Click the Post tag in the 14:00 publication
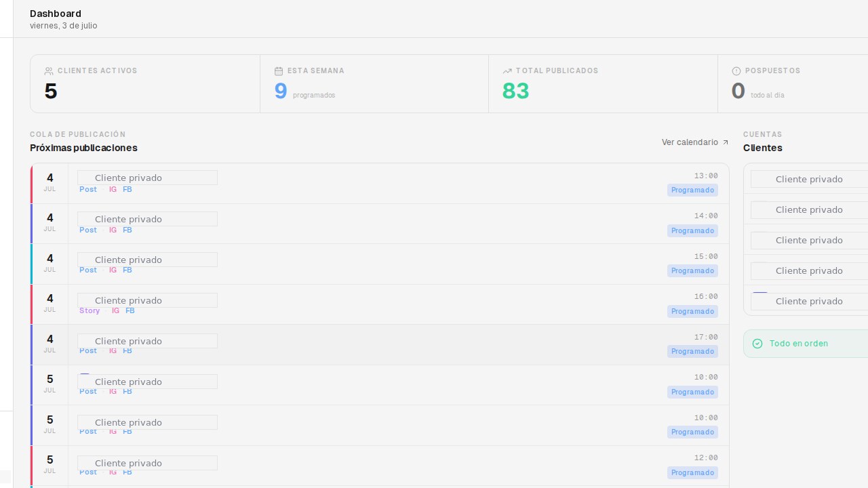This screenshot has width=868, height=488. click(x=88, y=230)
